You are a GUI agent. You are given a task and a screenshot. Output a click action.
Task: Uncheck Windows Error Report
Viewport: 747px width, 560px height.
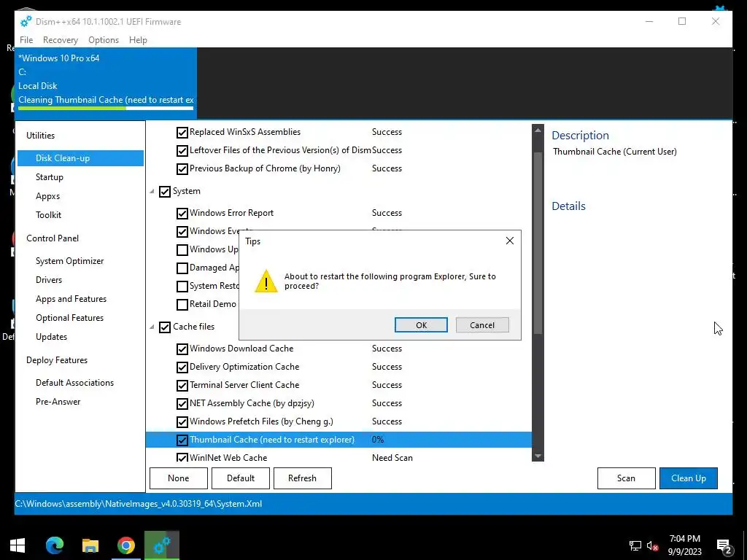[182, 214]
